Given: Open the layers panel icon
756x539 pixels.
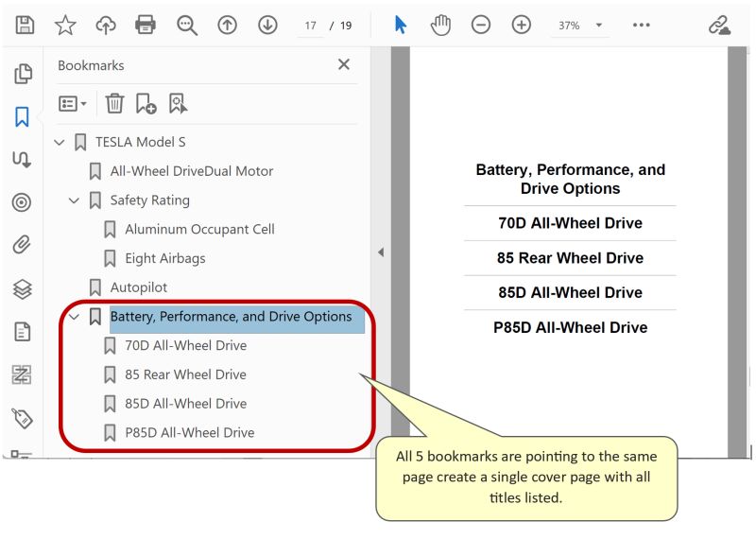Looking at the screenshot, I should pos(22,289).
